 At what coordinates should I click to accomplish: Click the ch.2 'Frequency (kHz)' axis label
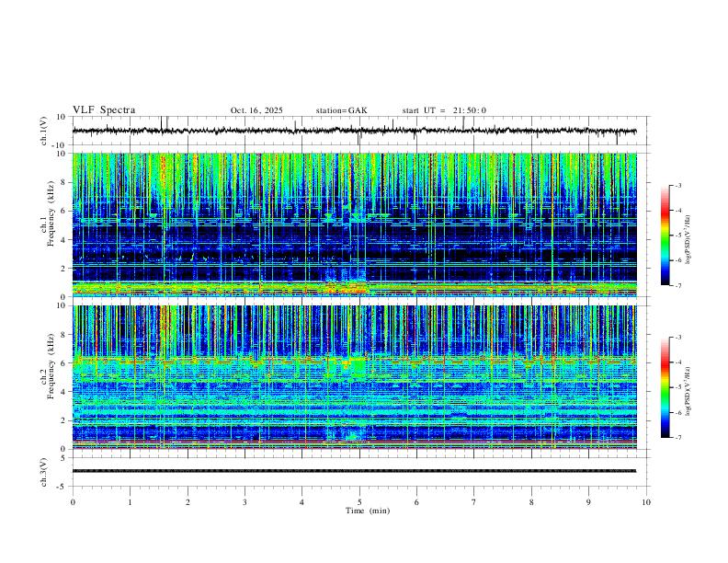click(51, 365)
